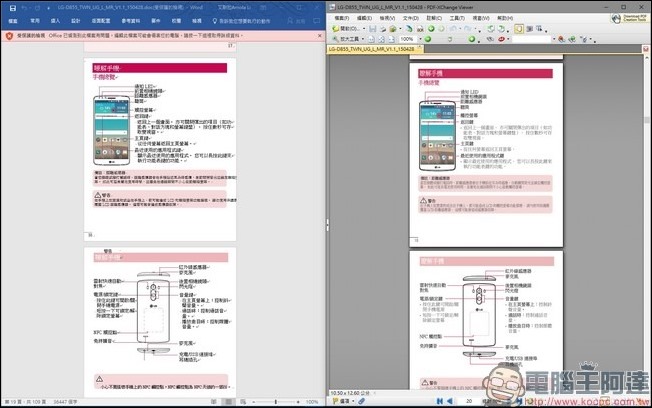Open the 設計 ribbon tab in Word
Image resolution: width=652 pixels, height=408 pixels.
(x=75, y=21)
